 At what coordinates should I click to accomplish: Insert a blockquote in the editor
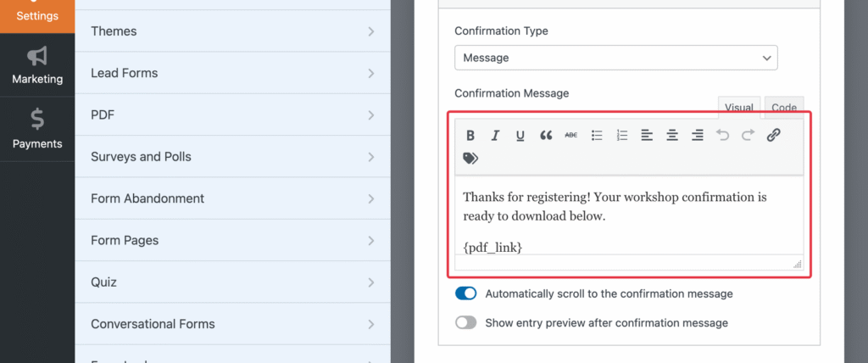546,135
